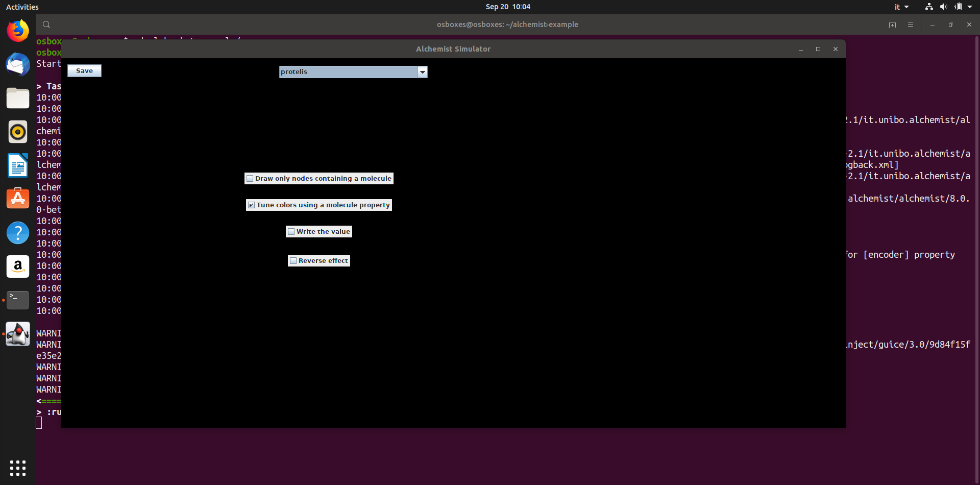The height and width of the screenshot is (485, 980).
Task: Click the volume icon in top bar
Action: click(943, 7)
